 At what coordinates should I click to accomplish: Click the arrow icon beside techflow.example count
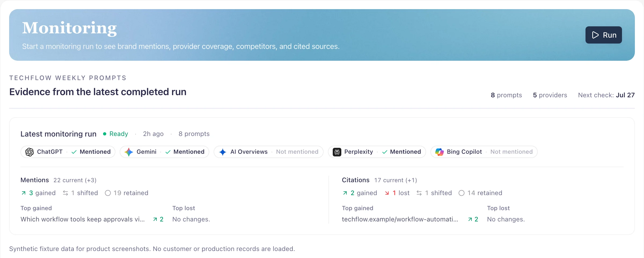(x=470, y=219)
